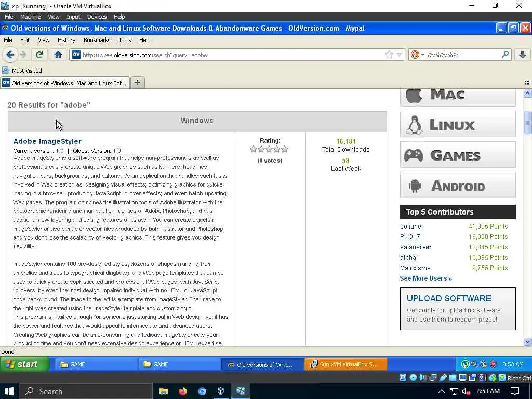Open a new tab with the plus button
The image size is (532, 399).
click(137, 83)
